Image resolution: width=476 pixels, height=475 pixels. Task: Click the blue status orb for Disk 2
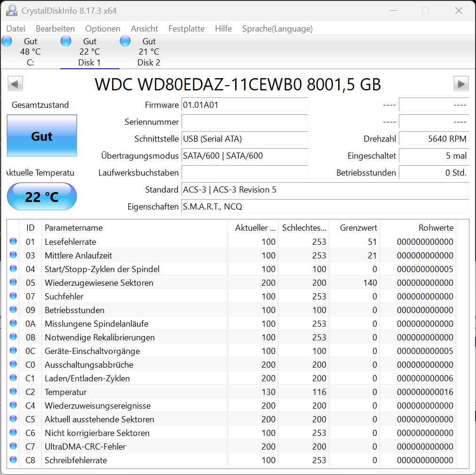(x=125, y=41)
